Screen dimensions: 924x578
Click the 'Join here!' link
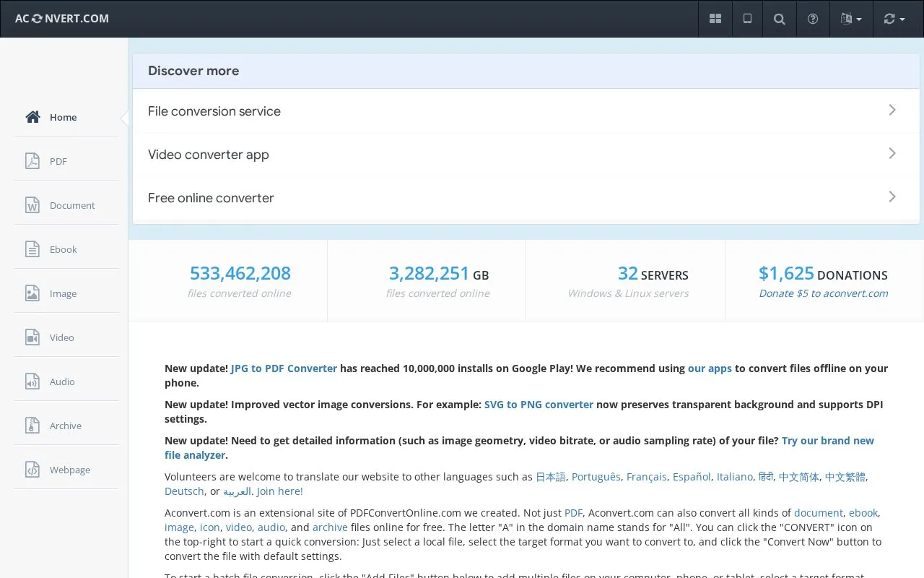point(279,491)
